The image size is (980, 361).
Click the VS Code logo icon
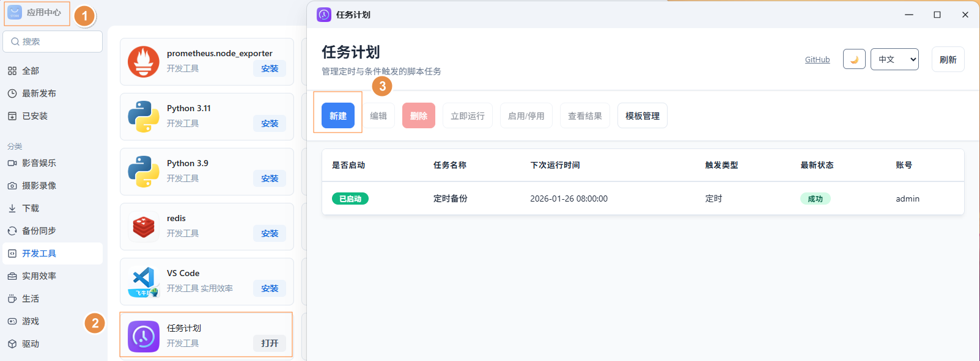pyautogui.click(x=144, y=282)
